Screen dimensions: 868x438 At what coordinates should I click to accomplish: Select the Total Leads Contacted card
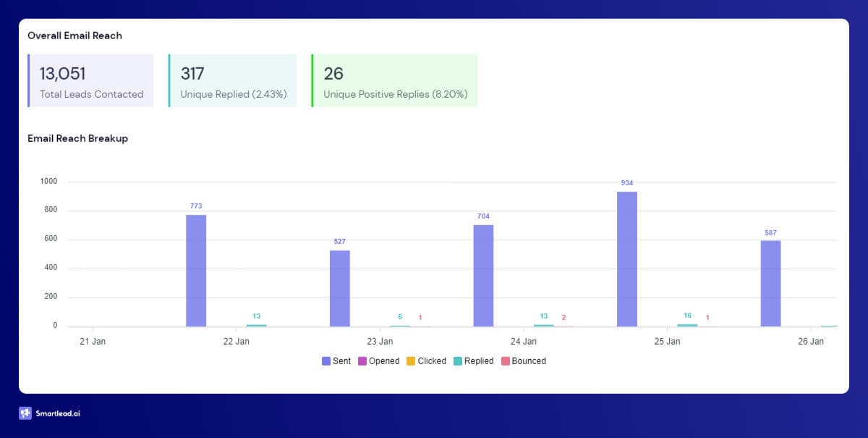[x=91, y=80]
